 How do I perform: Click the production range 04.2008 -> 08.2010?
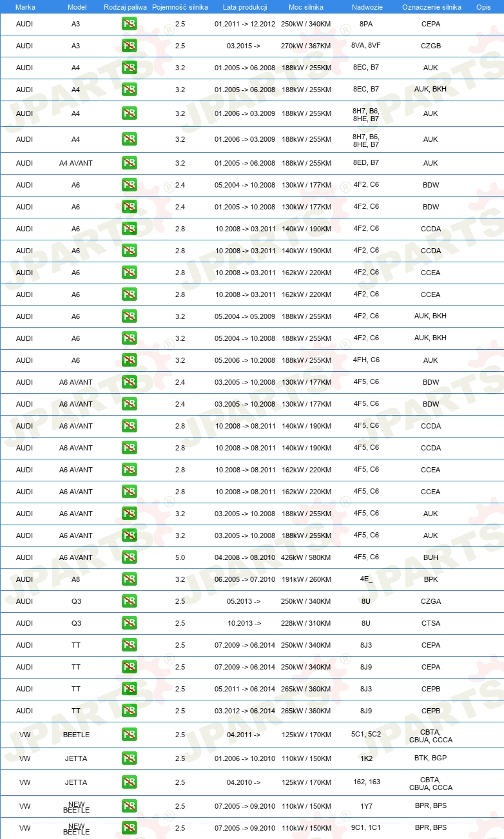[x=245, y=557]
